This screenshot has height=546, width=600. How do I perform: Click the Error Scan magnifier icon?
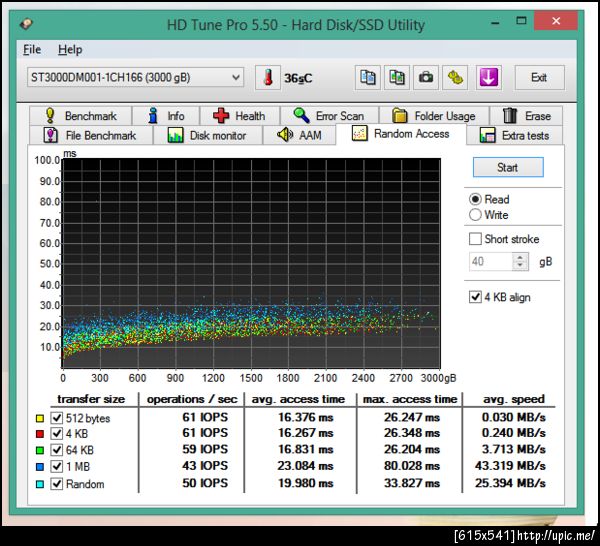pos(302,115)
